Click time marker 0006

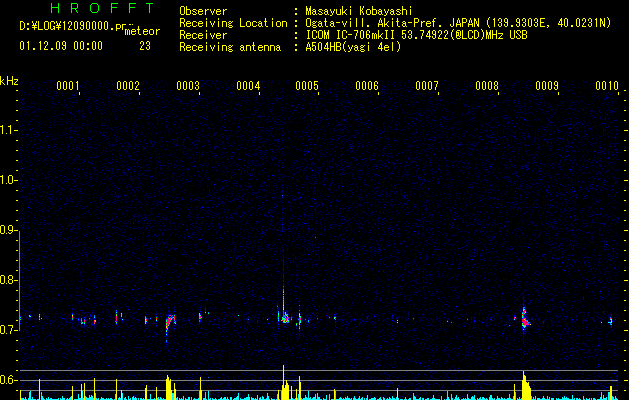(x=367, y=86)
